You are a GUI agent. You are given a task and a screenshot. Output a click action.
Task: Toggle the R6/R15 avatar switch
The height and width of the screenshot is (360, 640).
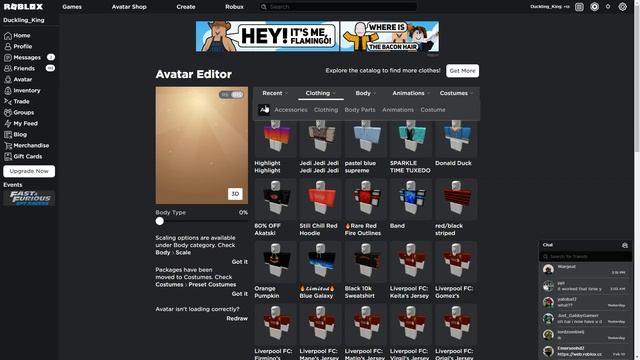tap(231, 95)
